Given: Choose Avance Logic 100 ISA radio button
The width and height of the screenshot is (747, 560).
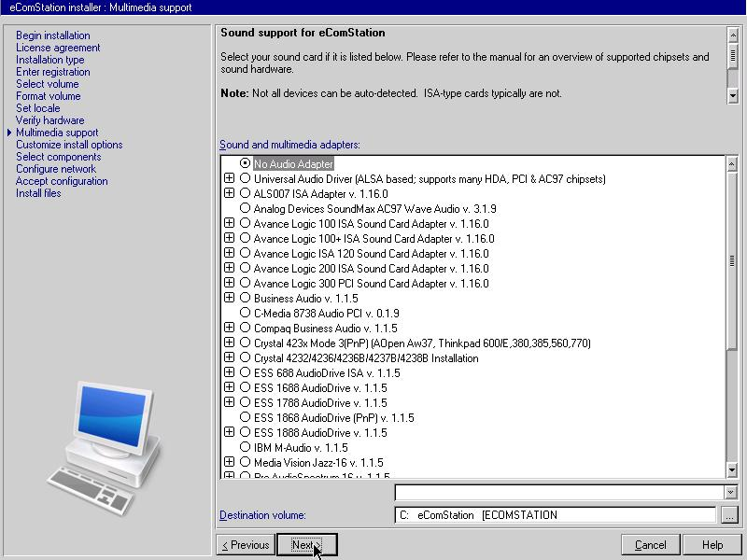Looking at the screenshot, I should (245, 223).
